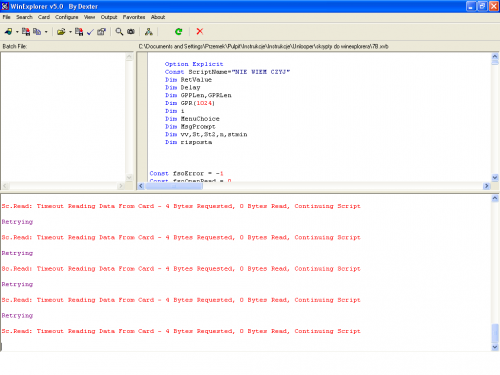Click script editor scroll left arrow

[141, 186]
